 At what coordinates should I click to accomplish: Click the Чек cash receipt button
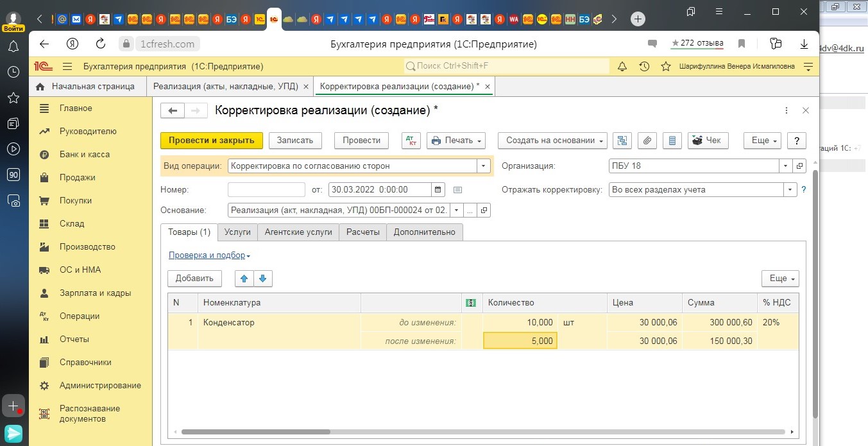(x=708, y=141)
